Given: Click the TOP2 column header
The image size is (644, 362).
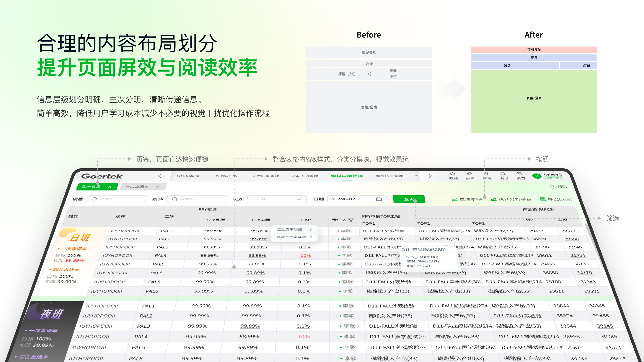Looking at the screenshot, I should coord(424,223).
